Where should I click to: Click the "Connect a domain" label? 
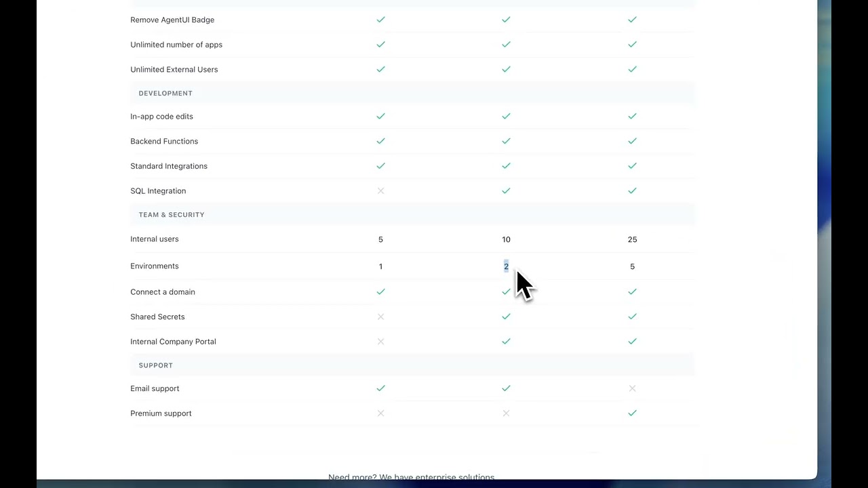[x=163, y=292]
